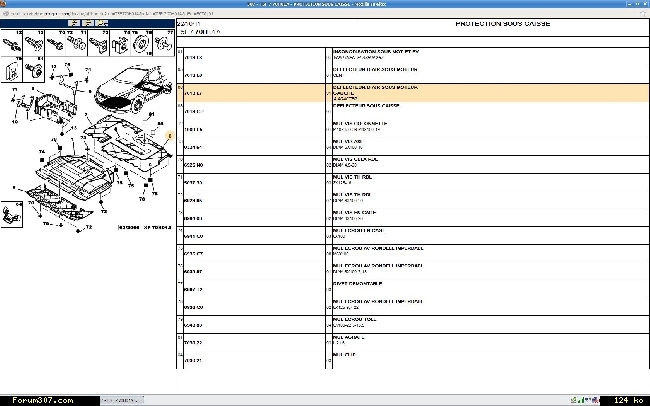650x406 pixels.
Task: Click the leftmost toolbar icon above the diagram
Action: tap(74, 23)
